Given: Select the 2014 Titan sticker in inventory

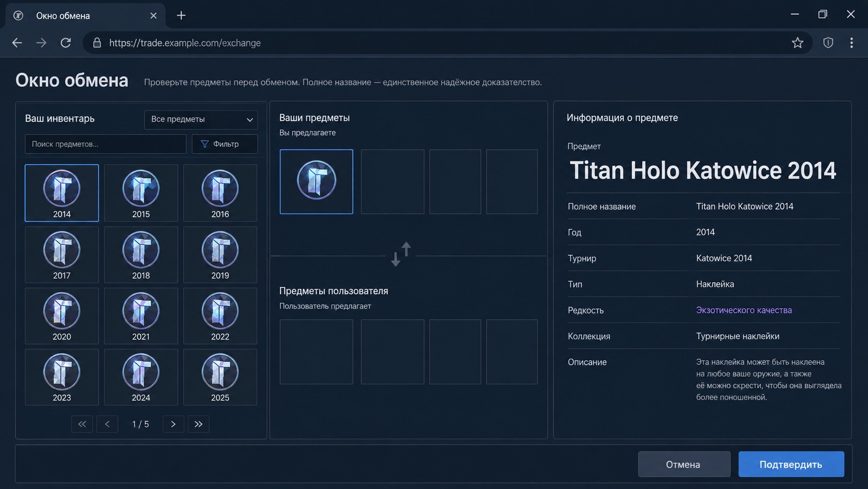Looking at the screenshot, I should [62, 193].
